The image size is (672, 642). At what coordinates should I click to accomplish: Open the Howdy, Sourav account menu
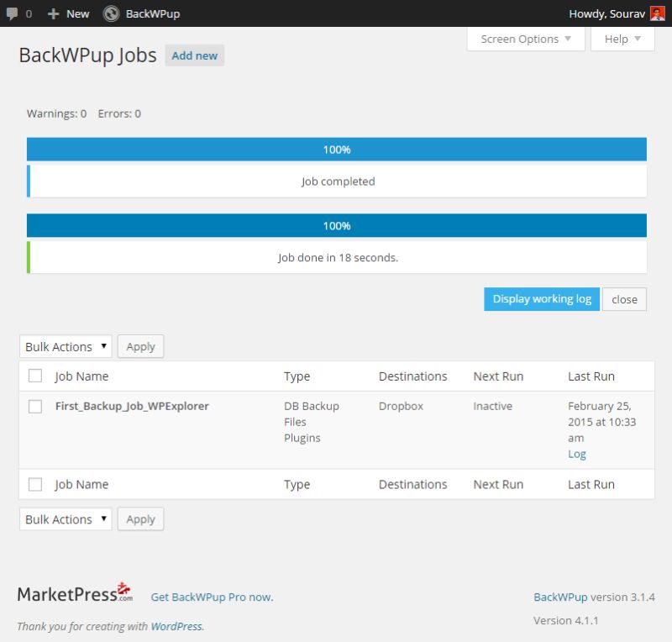pyautogui.click(x=617, y=13)
